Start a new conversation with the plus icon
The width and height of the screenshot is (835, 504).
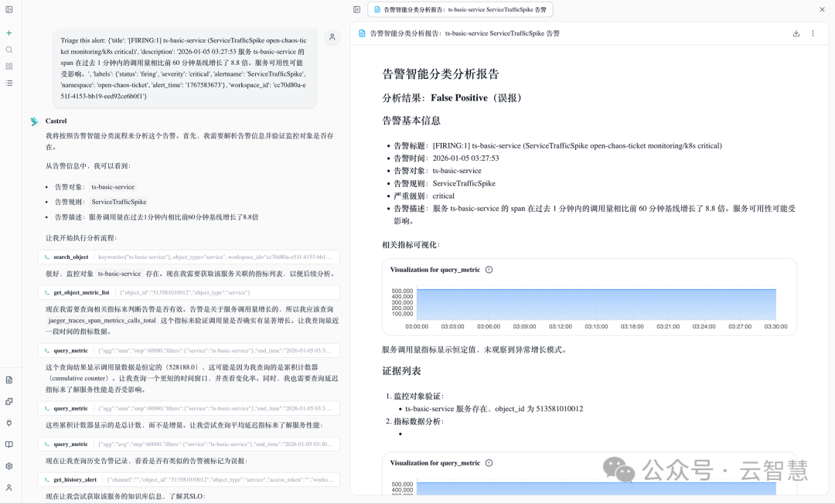coord(9,32)
